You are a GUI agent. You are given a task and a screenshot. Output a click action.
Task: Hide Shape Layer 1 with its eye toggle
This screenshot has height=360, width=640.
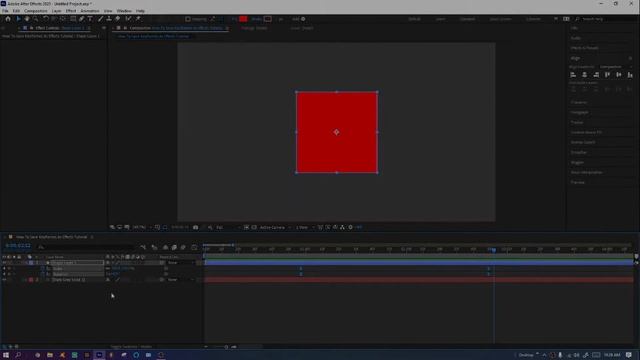tap(4, 263)
